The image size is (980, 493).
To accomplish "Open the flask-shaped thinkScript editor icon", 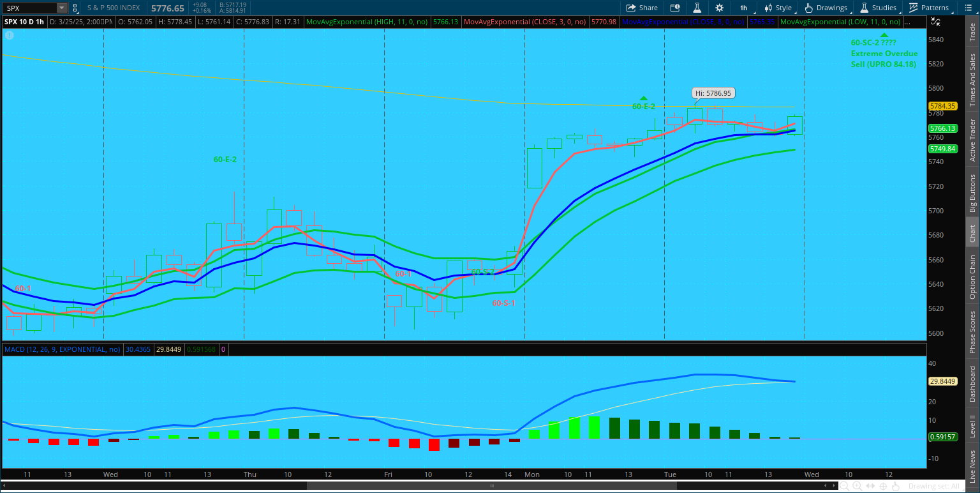I will [x=697, y=8].
